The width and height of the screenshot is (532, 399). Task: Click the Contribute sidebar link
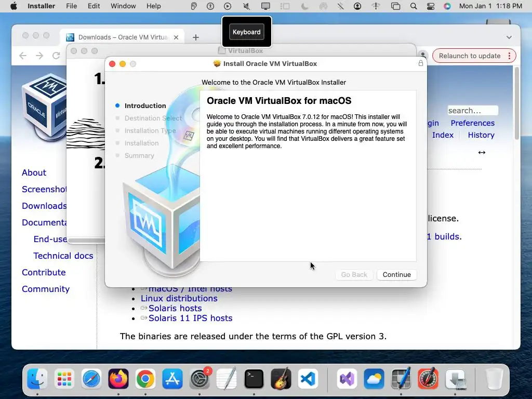[44, 272]
